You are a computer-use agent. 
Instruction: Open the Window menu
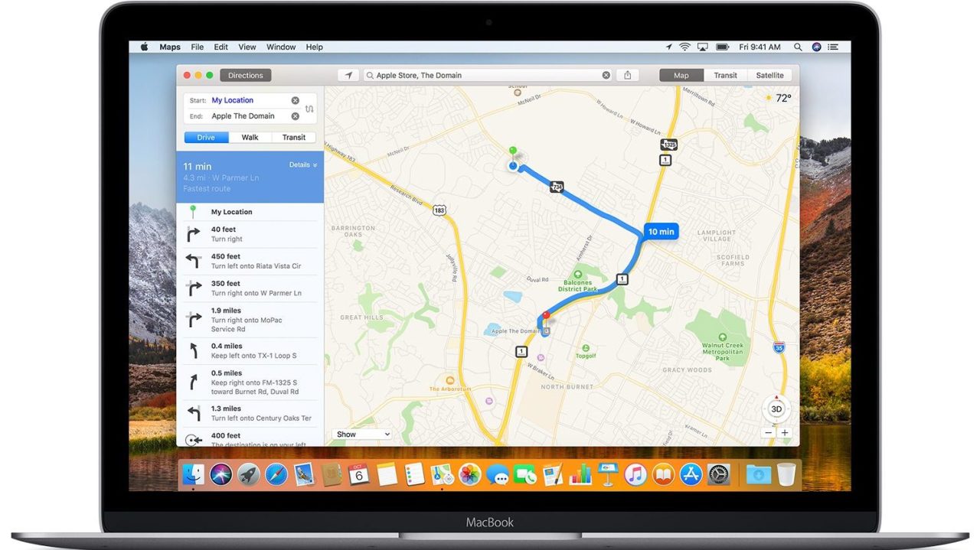281,47
